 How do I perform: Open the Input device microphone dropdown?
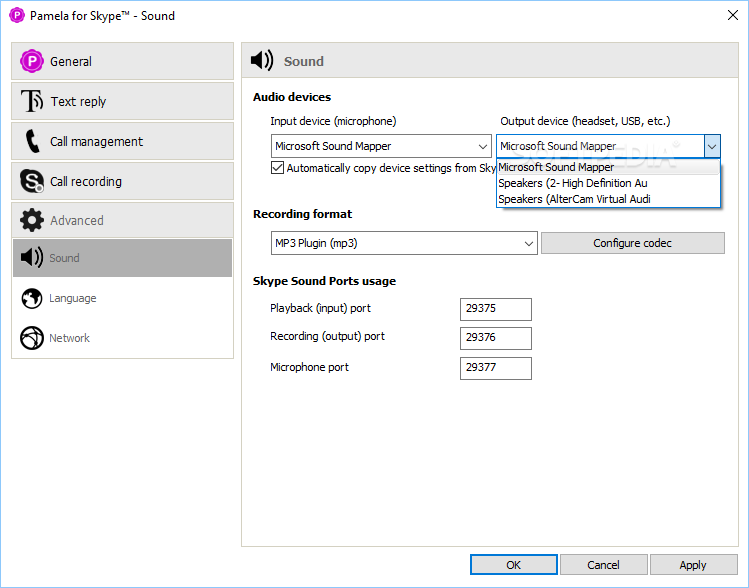point(381,146)
